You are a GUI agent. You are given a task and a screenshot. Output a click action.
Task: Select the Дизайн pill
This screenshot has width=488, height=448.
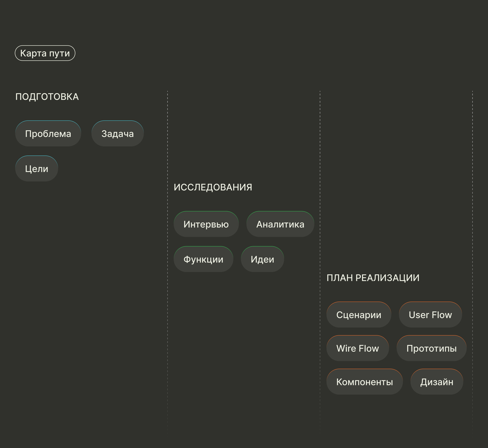437,382
